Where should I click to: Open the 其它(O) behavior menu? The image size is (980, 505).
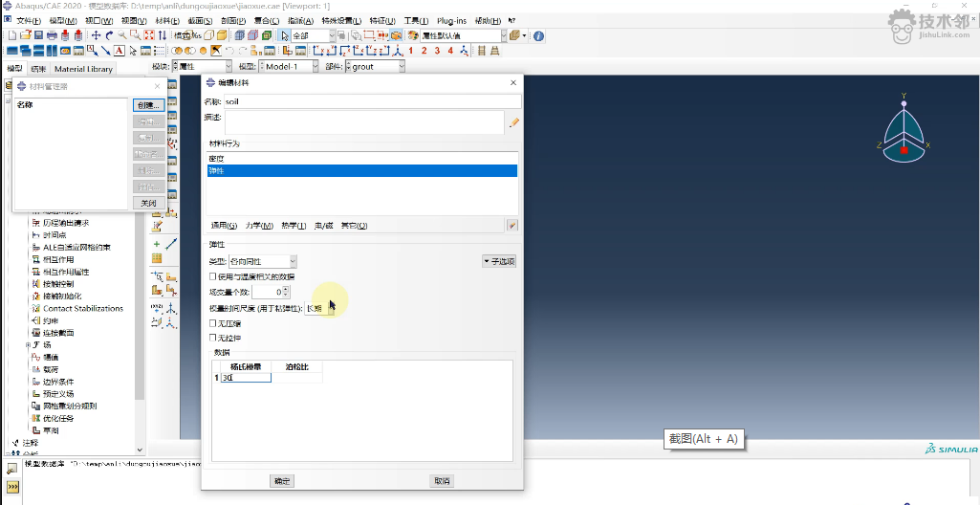tap(354, 226)
